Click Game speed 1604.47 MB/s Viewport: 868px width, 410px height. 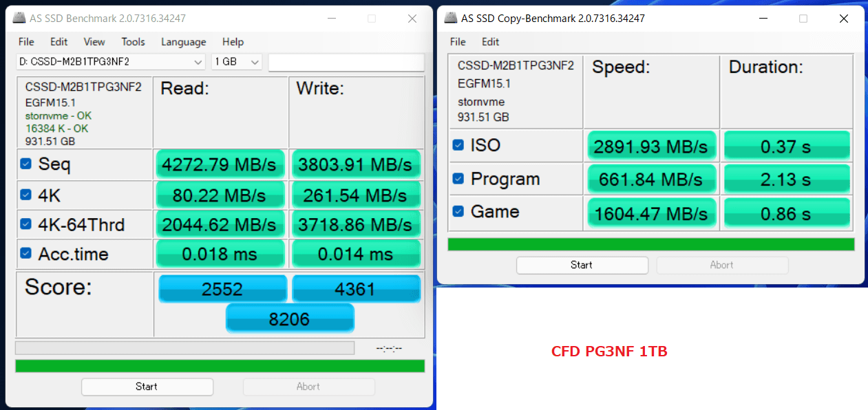(652, 213)
